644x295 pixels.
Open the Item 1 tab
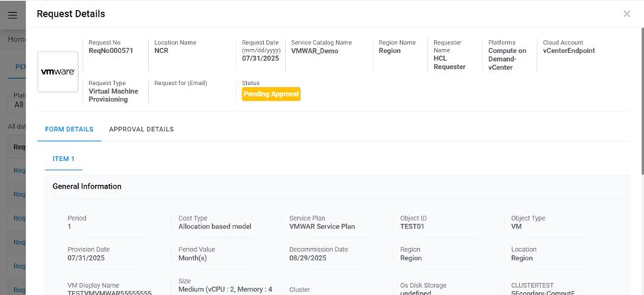(x=63, y=159)
